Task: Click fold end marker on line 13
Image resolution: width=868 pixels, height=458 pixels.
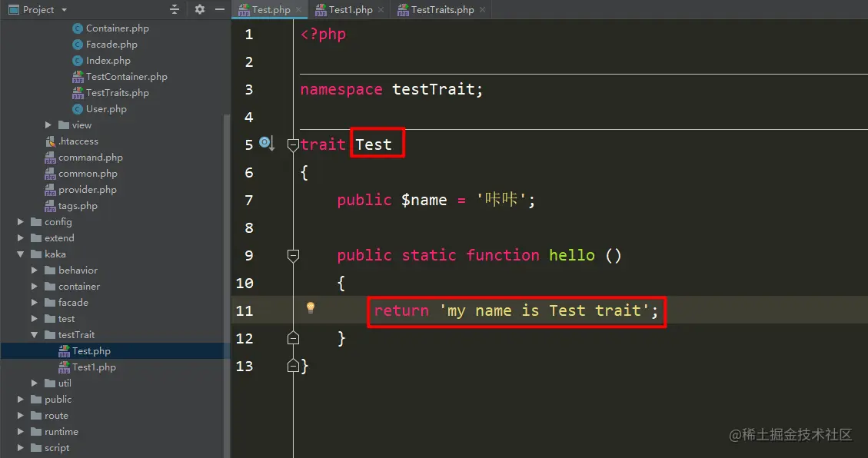Action: (294, 366)
